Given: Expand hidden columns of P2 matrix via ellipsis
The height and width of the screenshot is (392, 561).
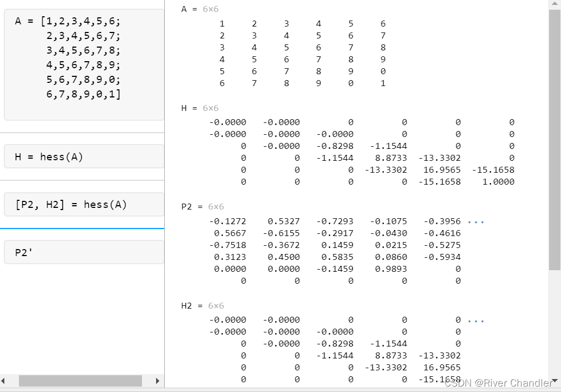Looking at the screenshot, I should 475,221.
